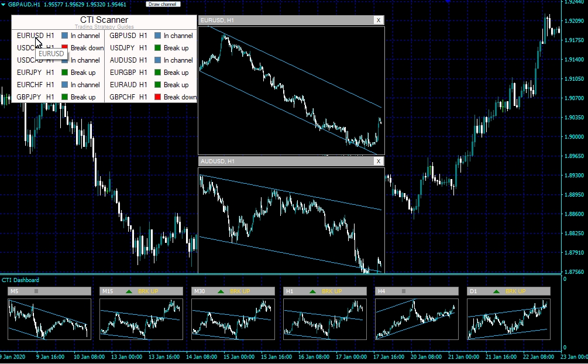
Task: Click the 14 Jan 08:00 time axis label
Action: click(x=201, y=357)
